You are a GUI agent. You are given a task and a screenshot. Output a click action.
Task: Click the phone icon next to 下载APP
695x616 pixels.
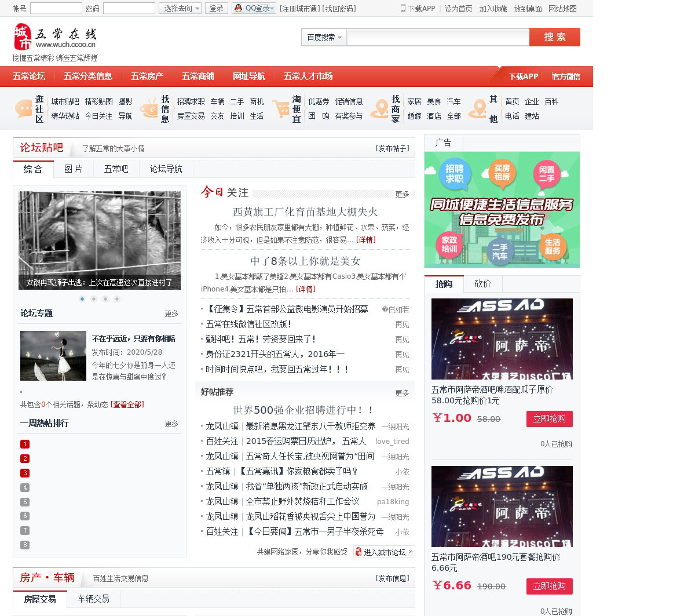click(403, 8)
